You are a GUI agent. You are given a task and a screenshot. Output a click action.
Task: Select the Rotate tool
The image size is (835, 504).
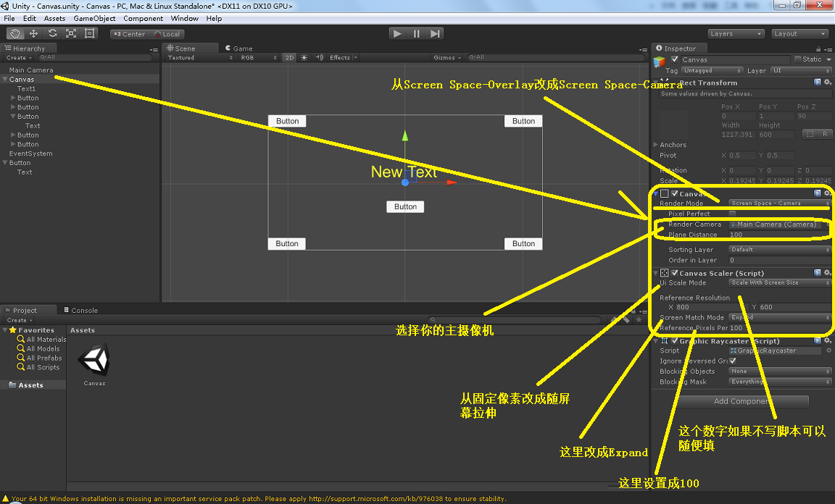[52, 33]
